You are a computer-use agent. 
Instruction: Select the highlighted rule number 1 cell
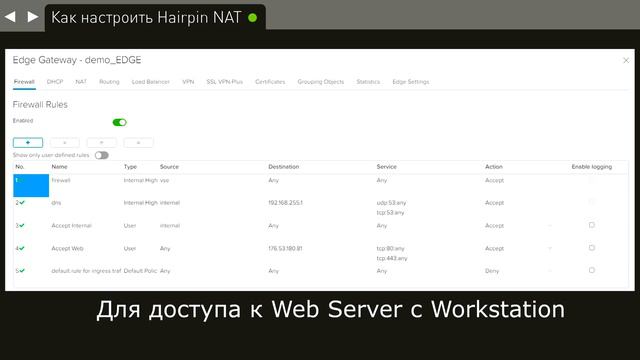point(31,185)
